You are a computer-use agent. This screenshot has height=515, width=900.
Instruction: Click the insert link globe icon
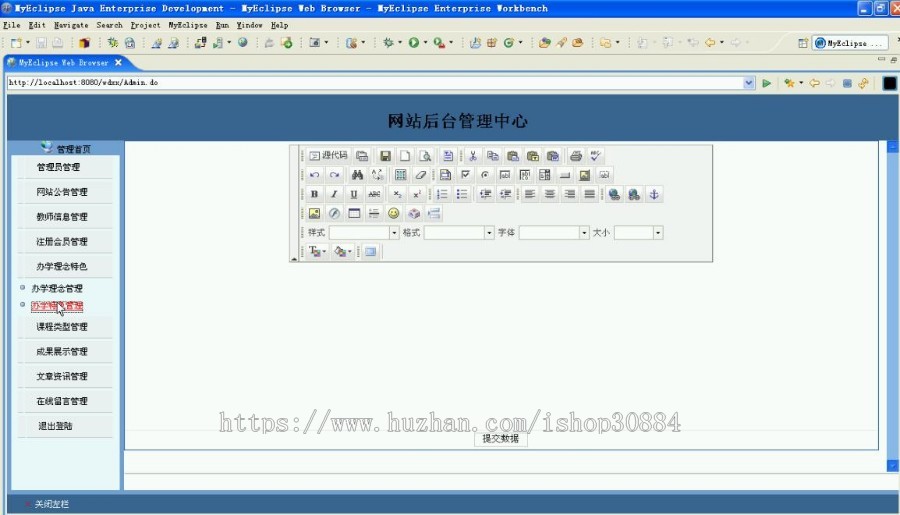coord(614,194)
